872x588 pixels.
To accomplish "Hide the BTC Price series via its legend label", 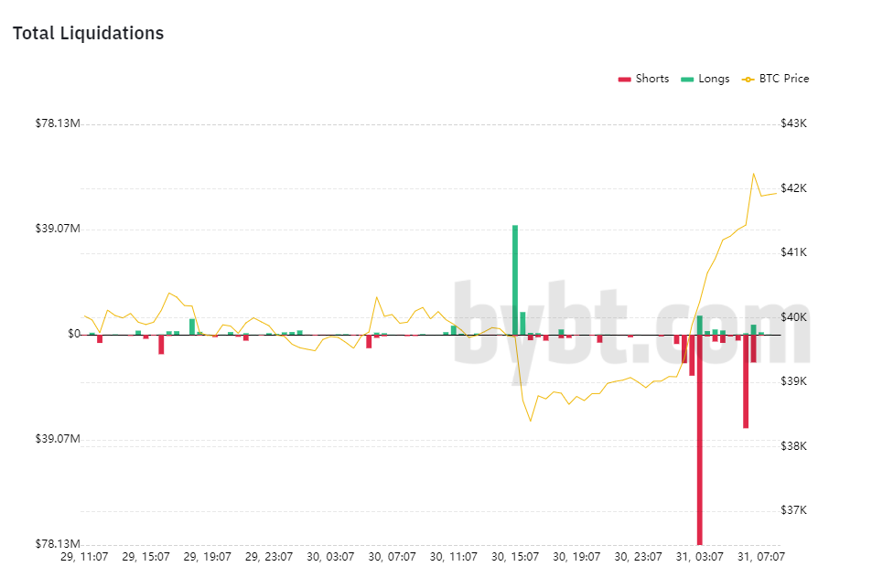I will (783, 80).
